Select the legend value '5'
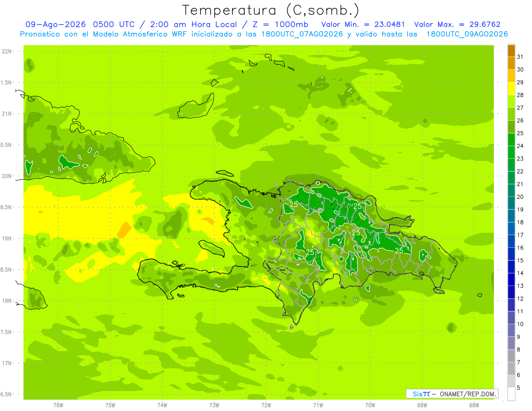The height and width of the screenshot is (411, 532). click(x=519, y=388)
